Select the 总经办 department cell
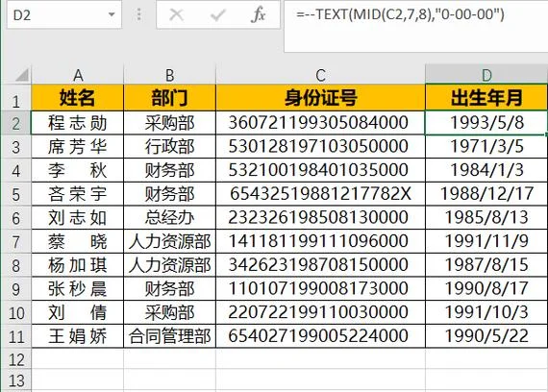 coord(170,218)
